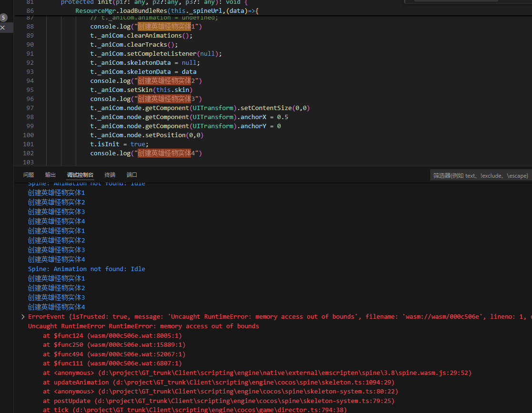This screenshot has width=532, height=413.
Task: Click $func111 wasm stack frame line
Action: coord(112,363)
